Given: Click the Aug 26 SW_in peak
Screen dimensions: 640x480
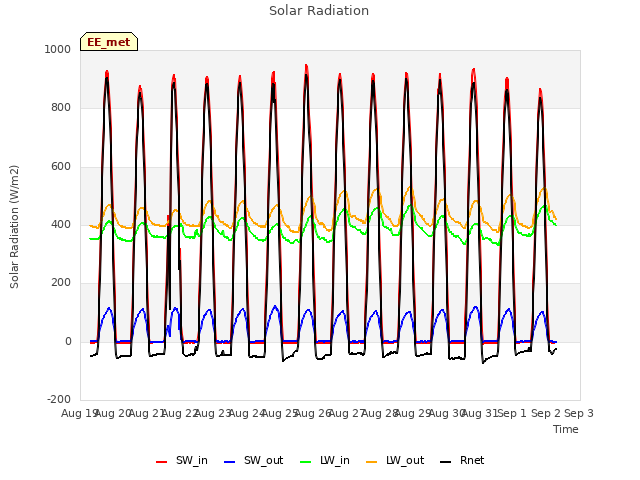Looking at the screenshot, I should pos(306,66).
